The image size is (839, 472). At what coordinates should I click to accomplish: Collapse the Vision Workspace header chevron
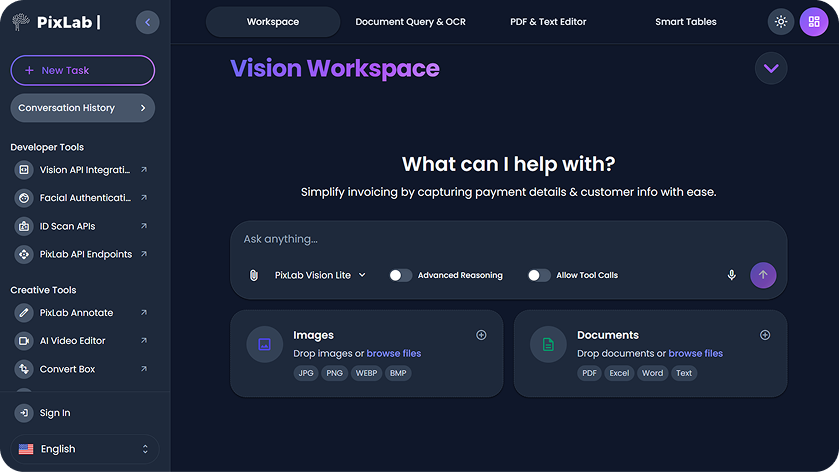pyautogui.click(x=771, y=68)
